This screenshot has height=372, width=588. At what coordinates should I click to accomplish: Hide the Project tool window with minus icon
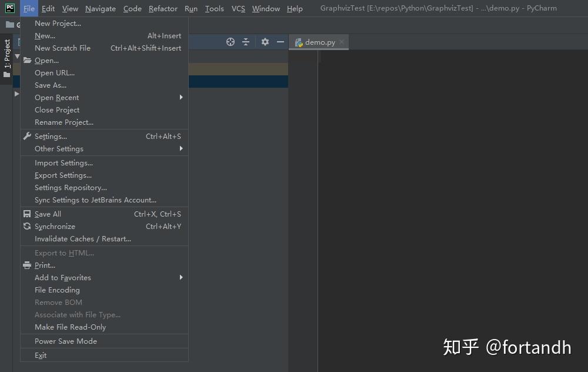(280, 42)
